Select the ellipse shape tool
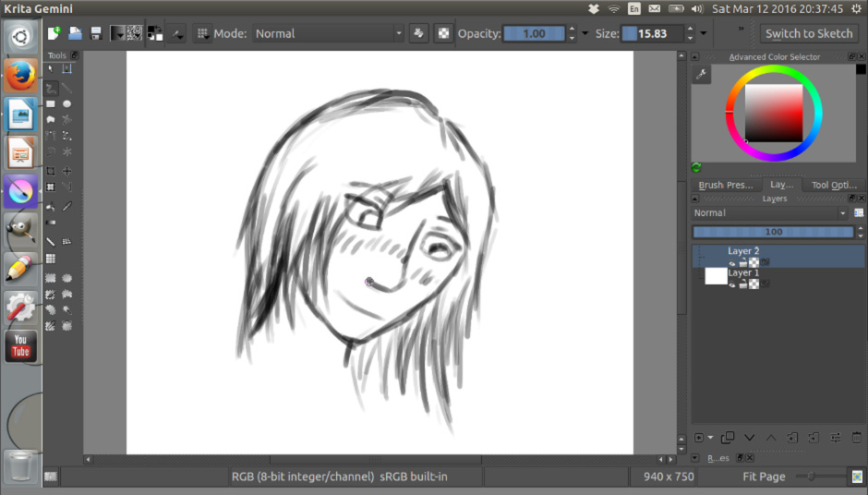 point(66,103)
